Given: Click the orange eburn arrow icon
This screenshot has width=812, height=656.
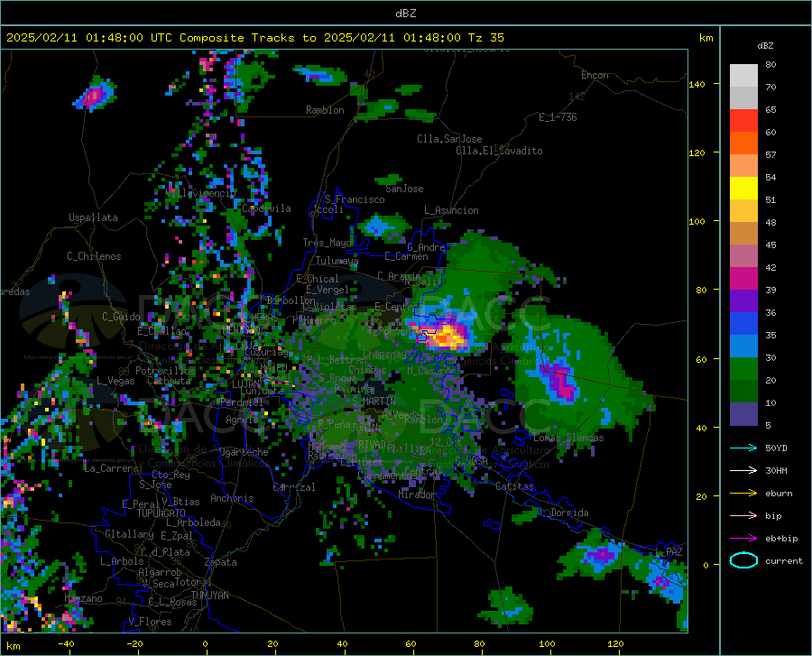Looking at the screenshot, I should [743, 493].
